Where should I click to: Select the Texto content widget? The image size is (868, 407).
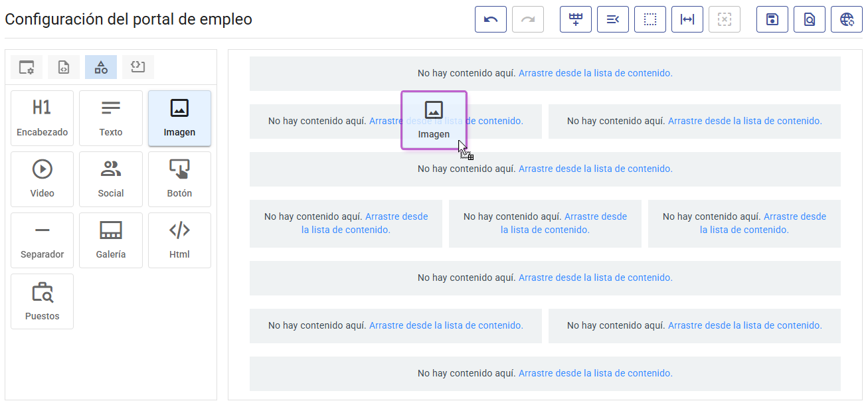tap(110, 118)
